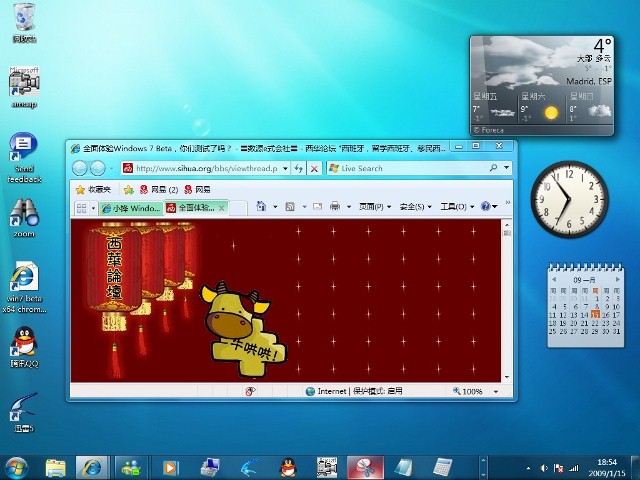Image resolution: width=640 pixels, height=480 pixels.
Task: Open the 网易 (2) favorites link
Action: pyautogui.click(x=159, y=190)
